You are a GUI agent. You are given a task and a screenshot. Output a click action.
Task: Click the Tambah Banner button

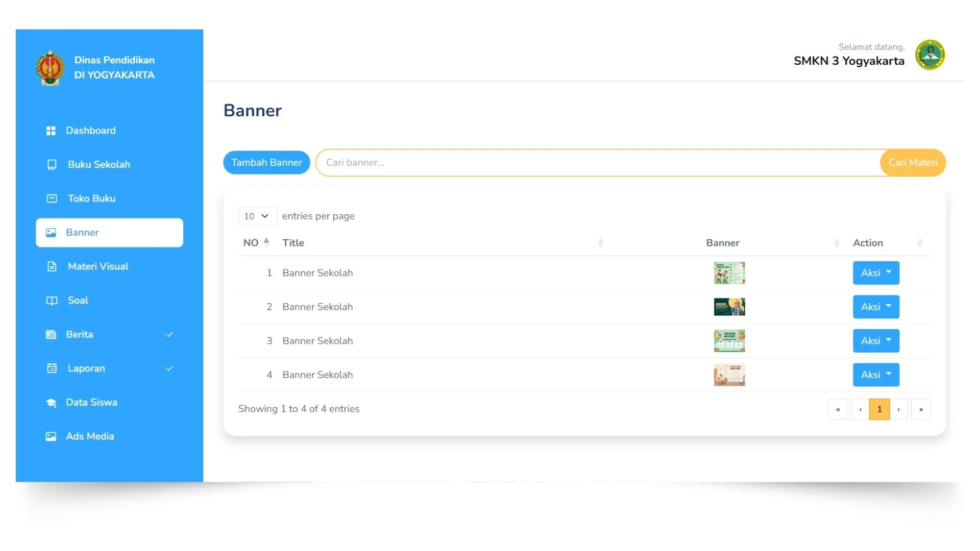tap(266, 162)
